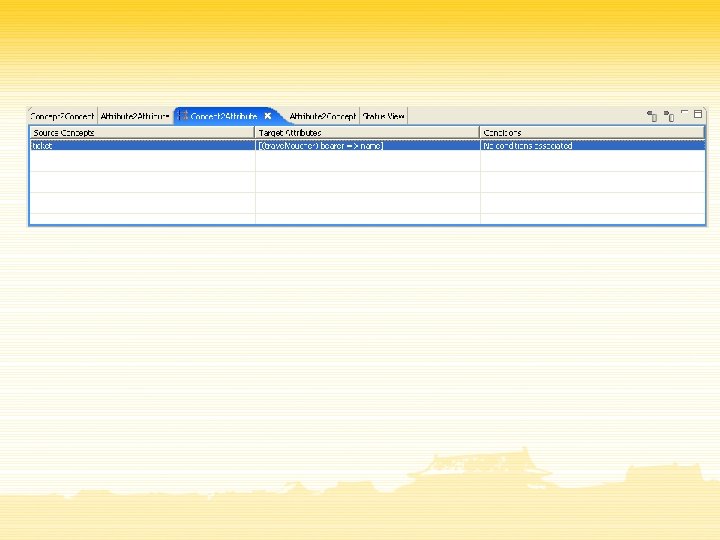This screenshot has width=720, height=540.
Task: Click the second toolbar icon beside minimize
Action: point(669,116)
